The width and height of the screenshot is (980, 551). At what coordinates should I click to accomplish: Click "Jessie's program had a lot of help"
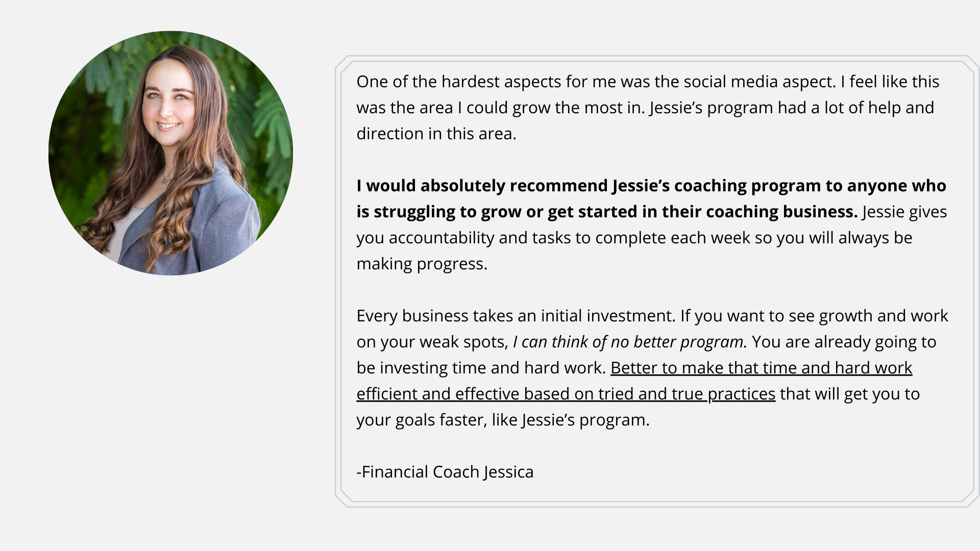[x=773, y=108]
